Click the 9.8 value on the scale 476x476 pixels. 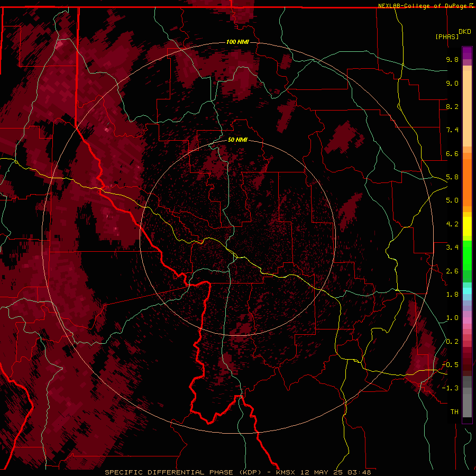tap(452, 59)
